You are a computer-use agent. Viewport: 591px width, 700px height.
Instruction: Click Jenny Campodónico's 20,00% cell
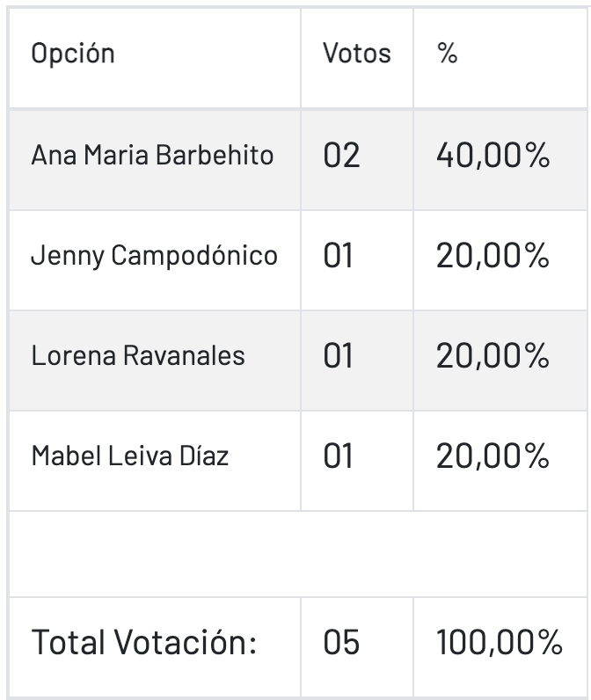pos(500,260)
